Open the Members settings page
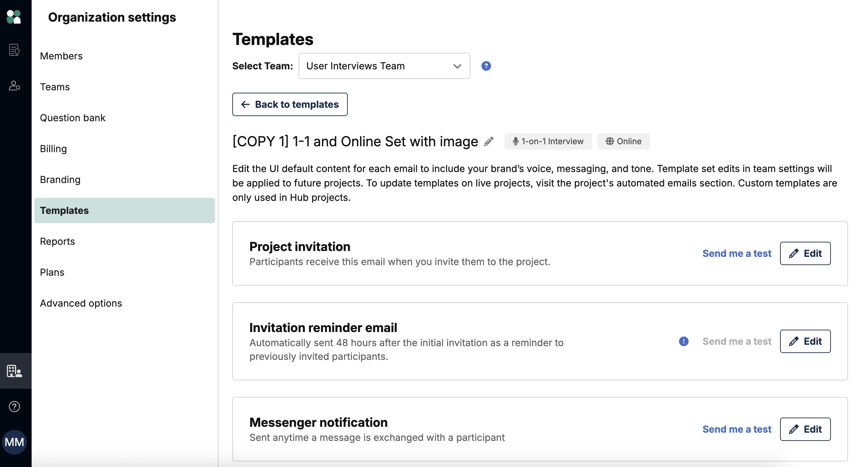This screenshot has width=868, height=467. tap(61, 56)
